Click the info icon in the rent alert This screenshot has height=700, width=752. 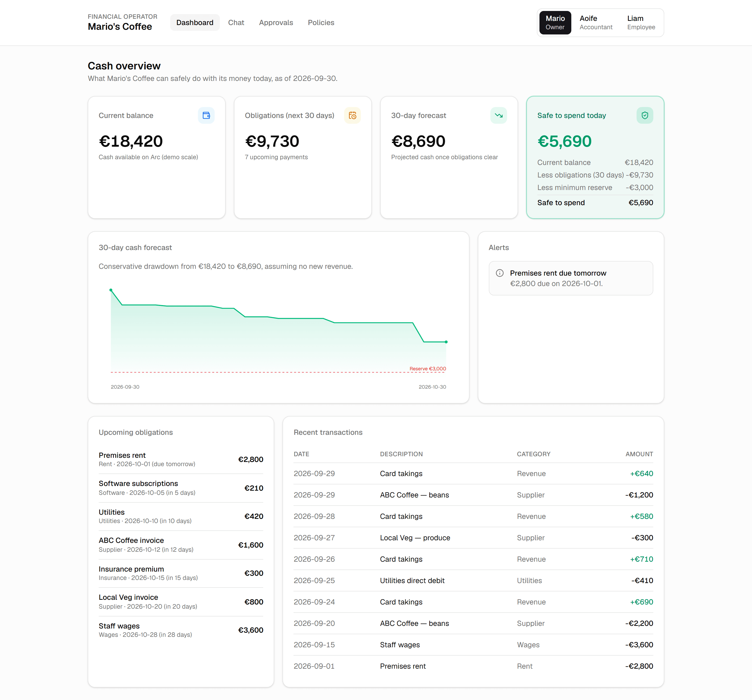point(500,273)
